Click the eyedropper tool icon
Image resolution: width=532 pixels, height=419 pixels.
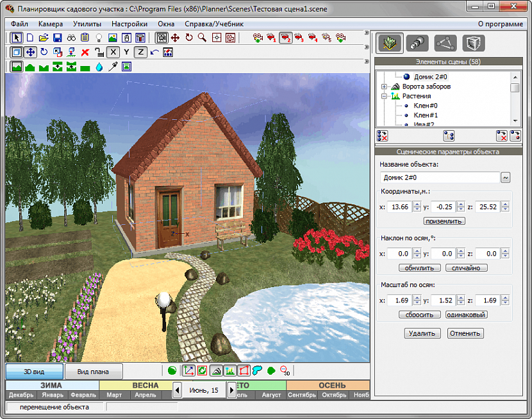tap(113, 66)
